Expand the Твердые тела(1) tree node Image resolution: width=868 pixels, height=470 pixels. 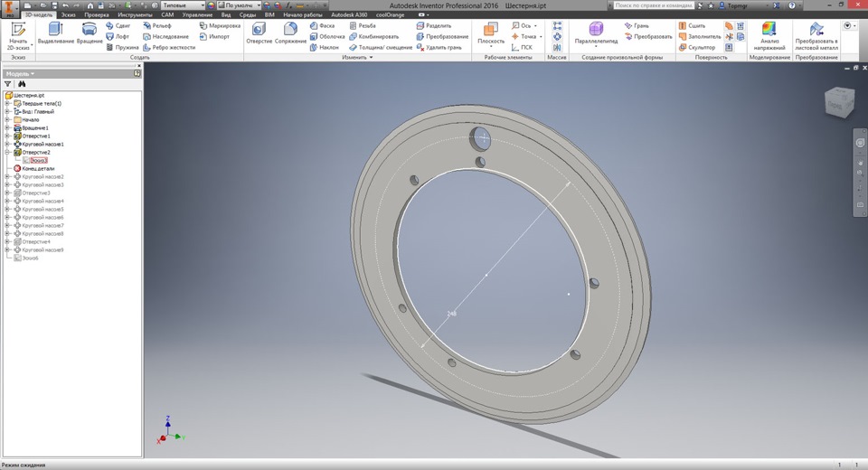7,104
